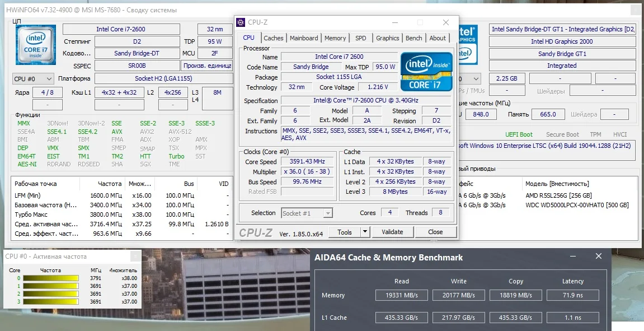Click the AES-NI feature label
The width and height of the screenshot is (644, 331).
coord(27,164)
